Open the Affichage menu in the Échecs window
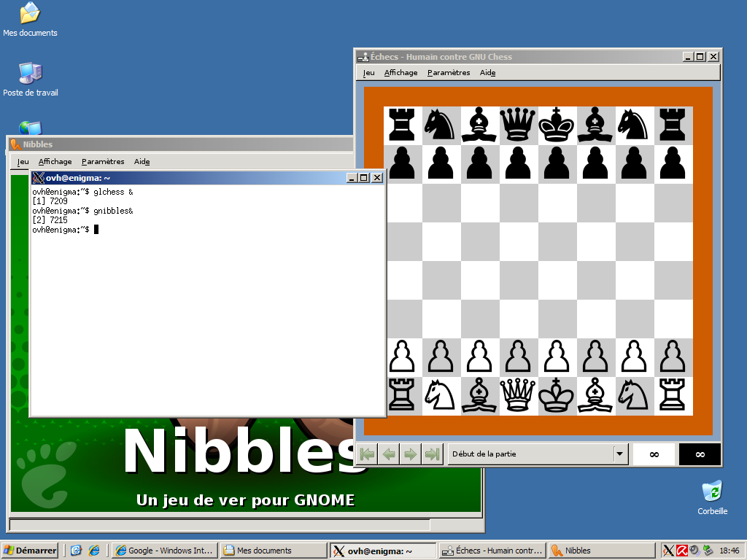Image resolution: width=747 pixels, height=560 pixels. click(400, 73)
